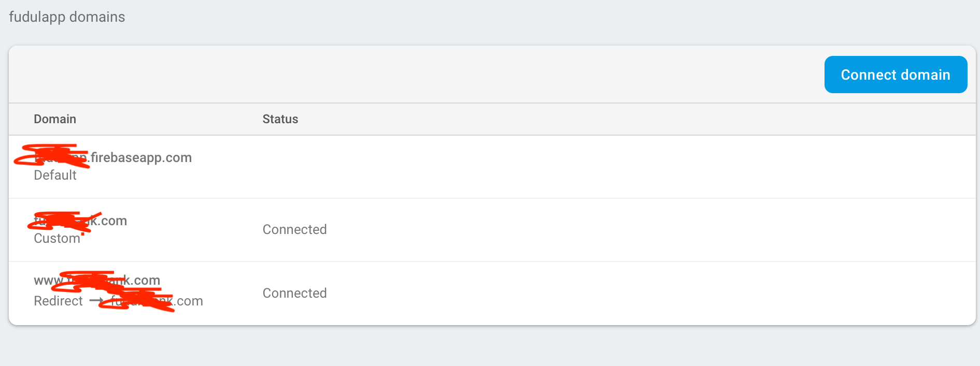Click the row divider below the Default domain
980x366 pixels.
[490, 198]
